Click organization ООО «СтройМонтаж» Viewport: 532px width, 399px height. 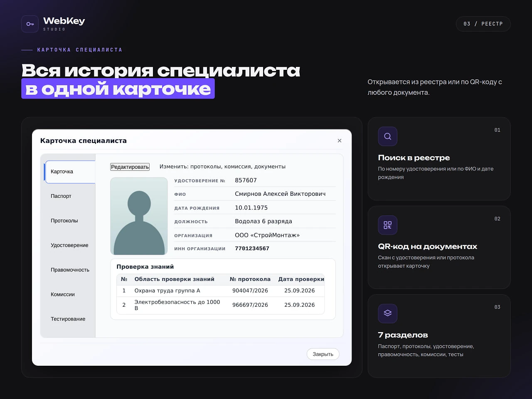[x=267, y=235]
